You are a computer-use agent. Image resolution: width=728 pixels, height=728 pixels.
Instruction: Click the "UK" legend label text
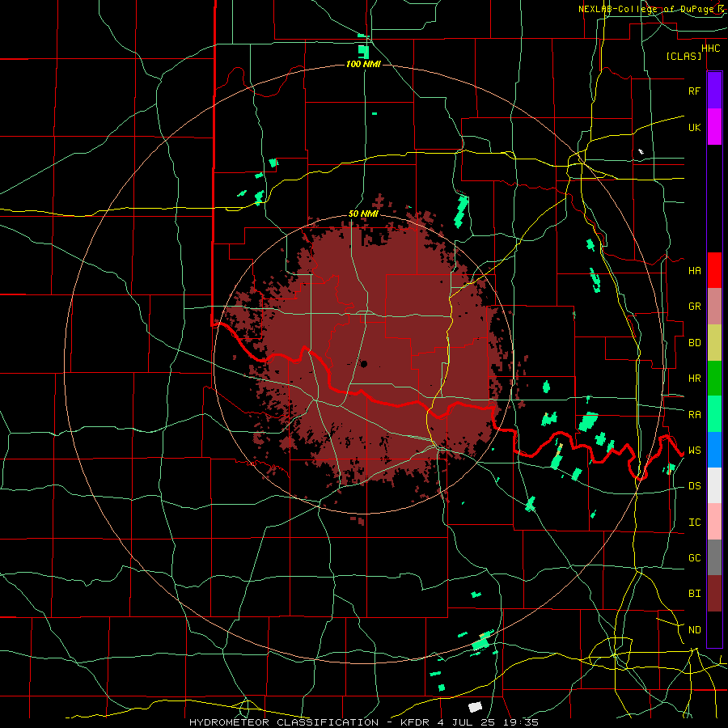[x=694, y=127]
